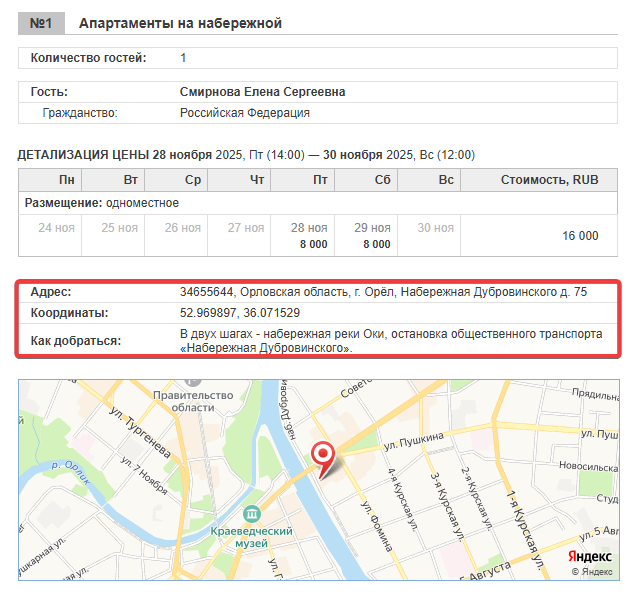The height and width of the screenshot is (600, 635).
Task: Click the 28 ноя cell with 8 000
Action: coord(303,236)
